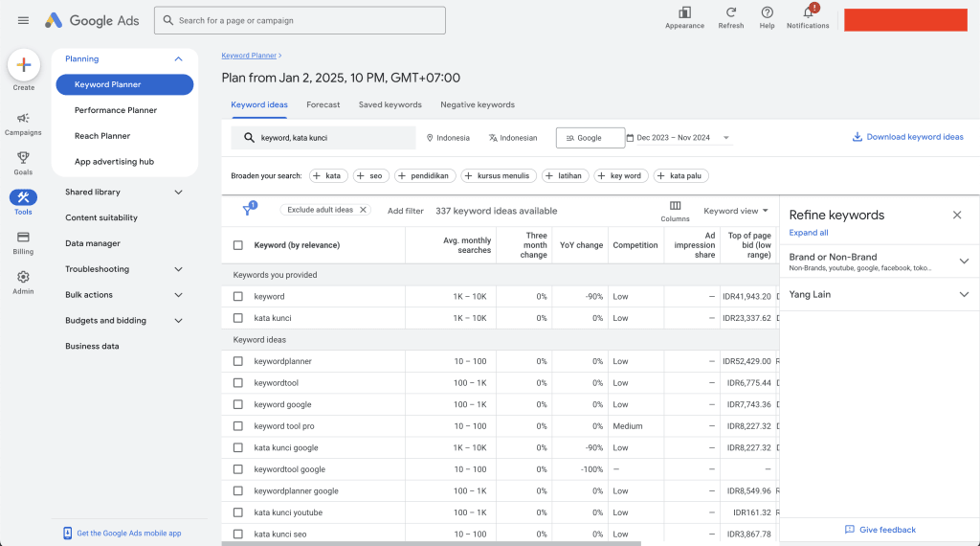Check the 'keyword tool pro' checkbox
The height and width of the screenshot is (546, 980).
[x=238, y=426]
